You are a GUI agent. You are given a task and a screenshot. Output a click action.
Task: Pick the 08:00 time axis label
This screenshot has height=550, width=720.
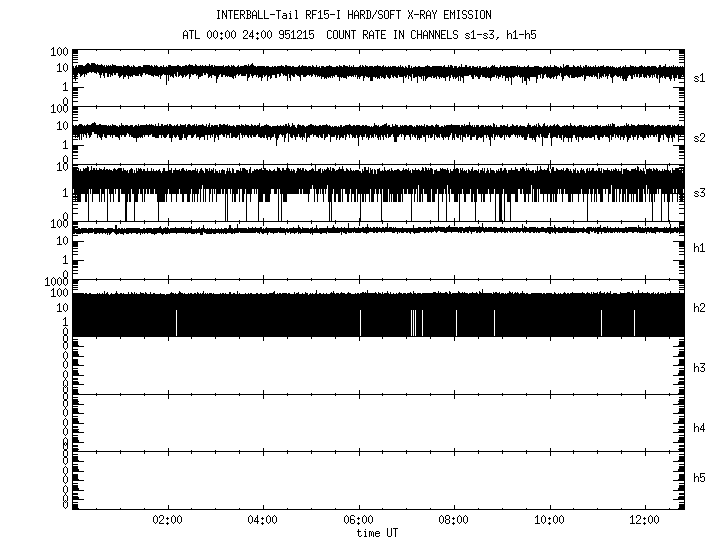tap(454, 521)
